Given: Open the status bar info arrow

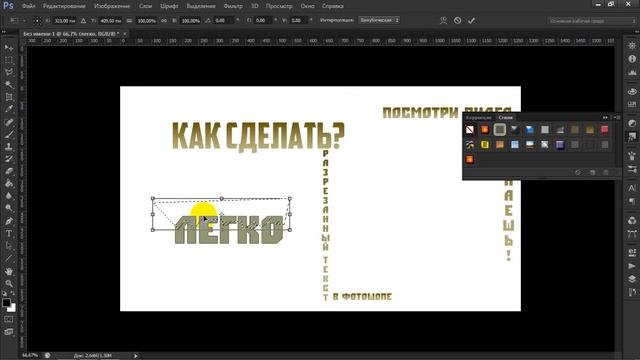Looking at the screenshot, I should click(136, 356).
